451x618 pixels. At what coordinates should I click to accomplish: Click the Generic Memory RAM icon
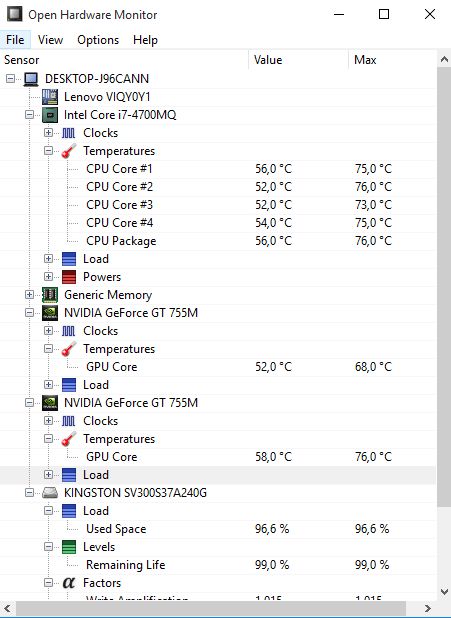(50, 295)
